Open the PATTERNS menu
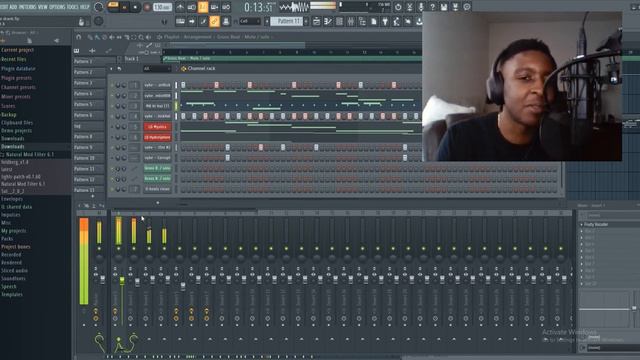Screen dimensions: 640x360 27,7
